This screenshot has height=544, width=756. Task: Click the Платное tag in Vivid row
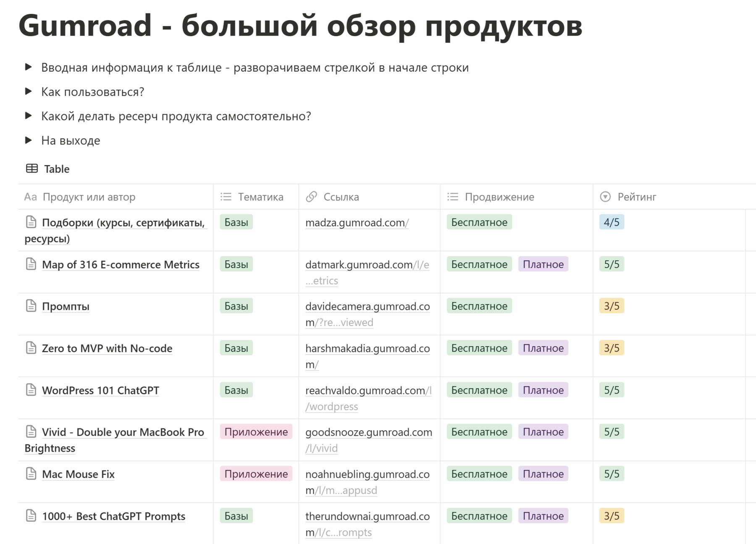pos(543,432)
